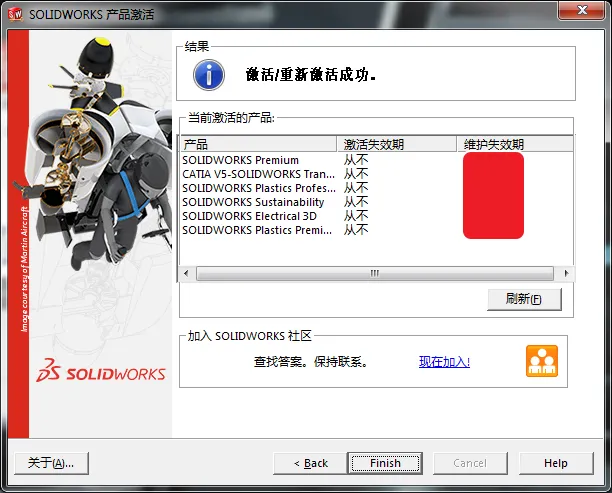This screenshot has height=493, width=612.
Task: Sort by the 激活失效期 column header
Action: [397, 144]
